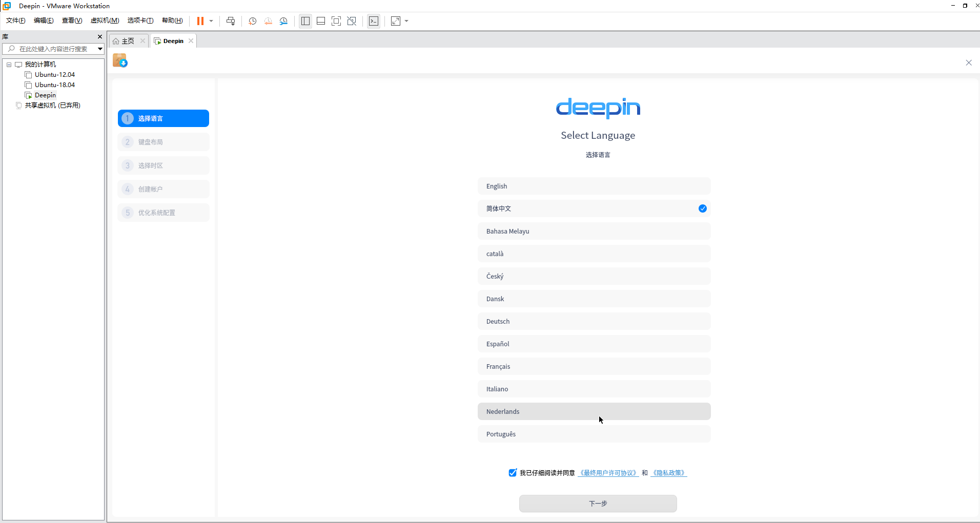
Task: Choose Español as the language
Action: (x=594, y=344)
